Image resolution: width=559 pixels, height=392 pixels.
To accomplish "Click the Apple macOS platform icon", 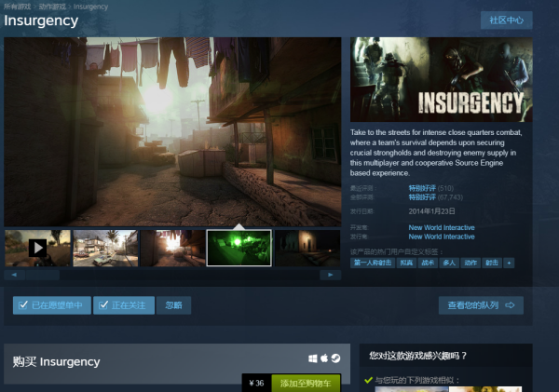I will (324, 358).
